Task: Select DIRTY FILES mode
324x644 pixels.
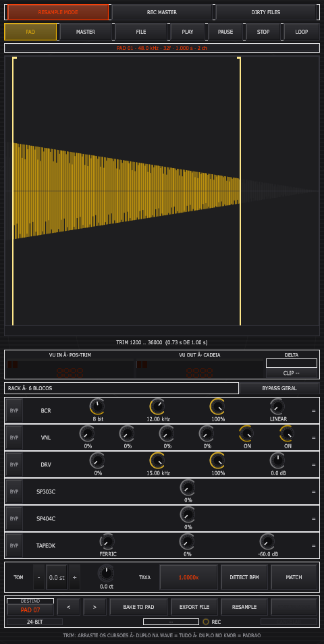Action: [x=266, y=12]
